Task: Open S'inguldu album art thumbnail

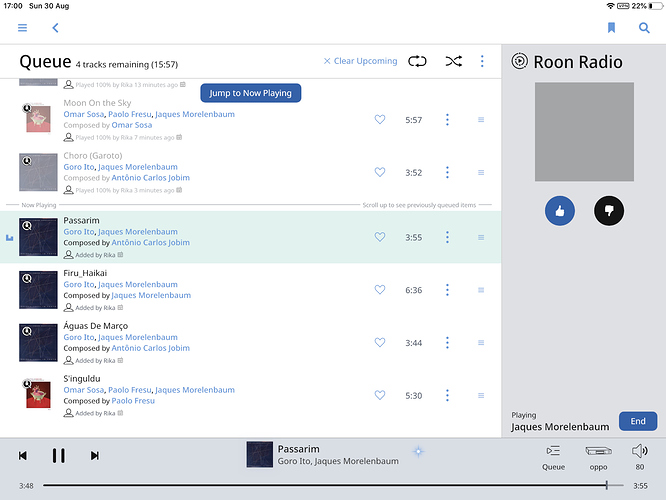Action: pyautogui.click(x=38, y=393)
